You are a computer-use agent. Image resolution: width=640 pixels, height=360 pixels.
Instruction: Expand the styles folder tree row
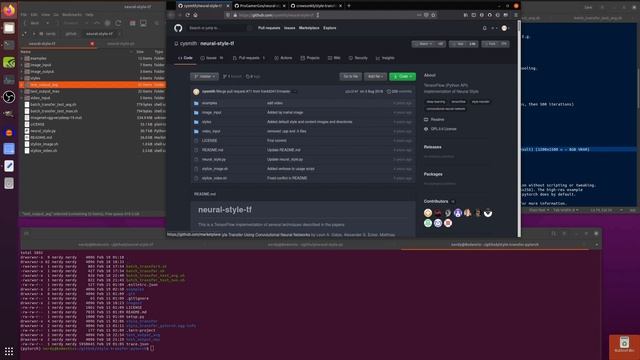point(22,78)
